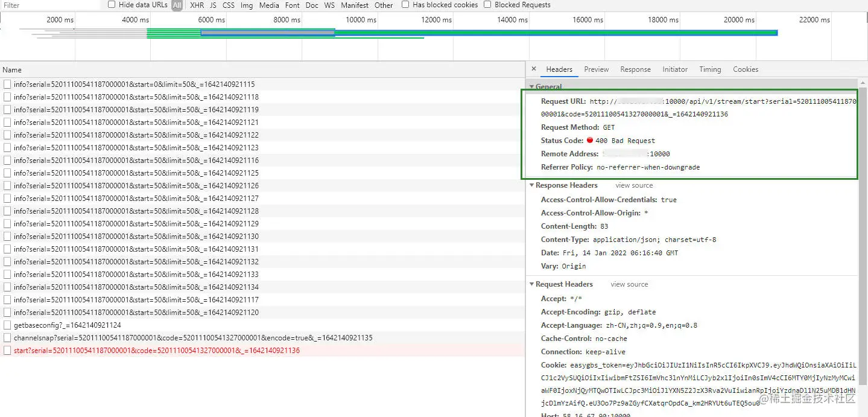This screenshot has width=868, height=417.
Task: Select info request ending in 1642140921130
Action: [x=262, y=237]
